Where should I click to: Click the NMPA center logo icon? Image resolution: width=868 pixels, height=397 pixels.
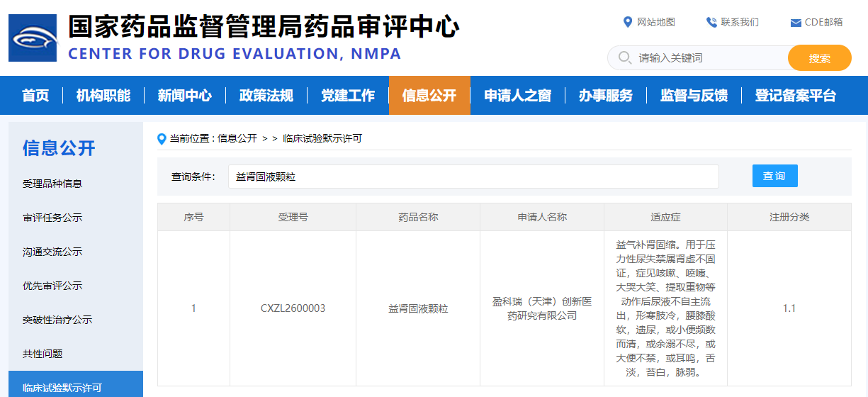(33, 38)
